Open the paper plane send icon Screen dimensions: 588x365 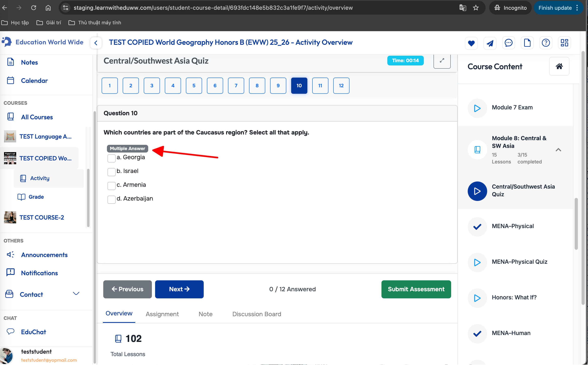click(490, 43)
